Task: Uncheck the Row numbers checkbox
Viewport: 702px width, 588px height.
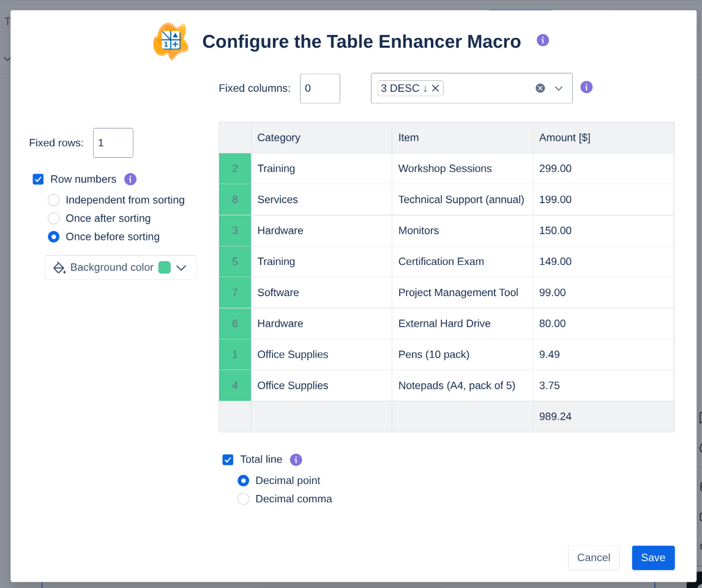Action: 39,179
